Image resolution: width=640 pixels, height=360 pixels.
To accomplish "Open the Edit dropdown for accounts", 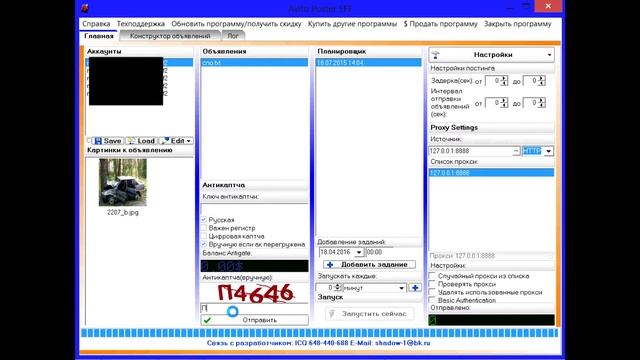I will pos(176,141).
